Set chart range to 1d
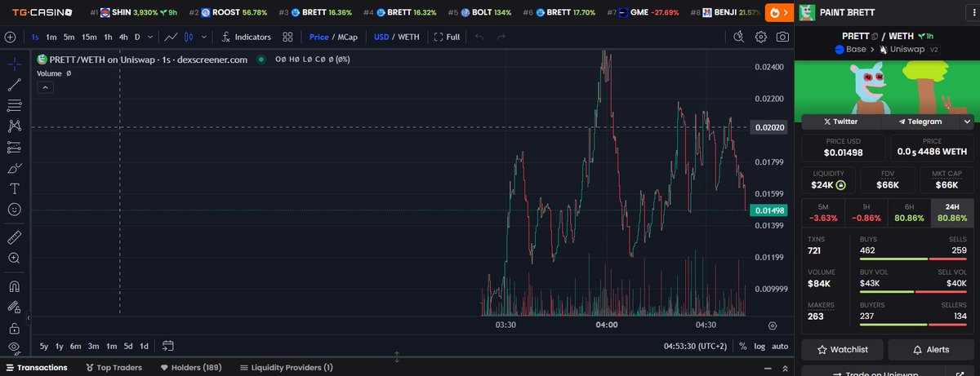980x376 pixels. click(145, 346)
